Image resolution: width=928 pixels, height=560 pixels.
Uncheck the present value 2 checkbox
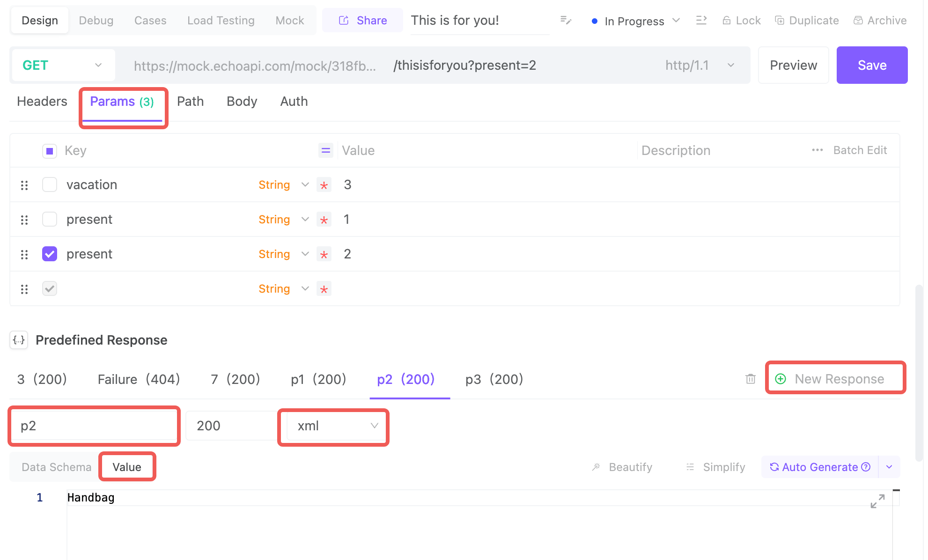coord(50,254)
